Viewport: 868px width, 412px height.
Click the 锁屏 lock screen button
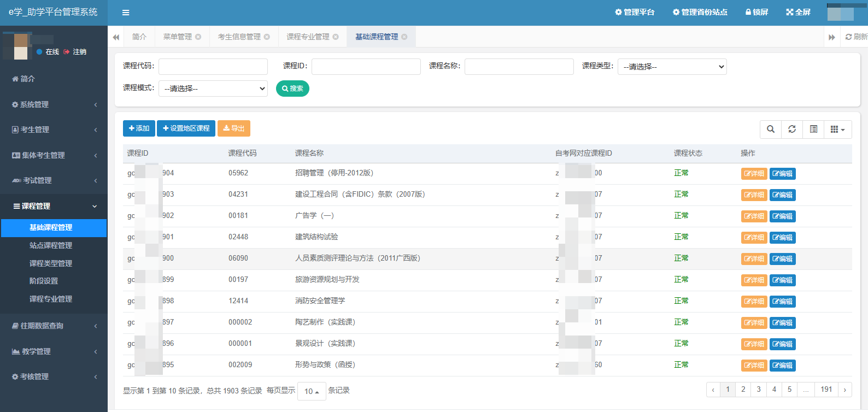coord(756,12)
